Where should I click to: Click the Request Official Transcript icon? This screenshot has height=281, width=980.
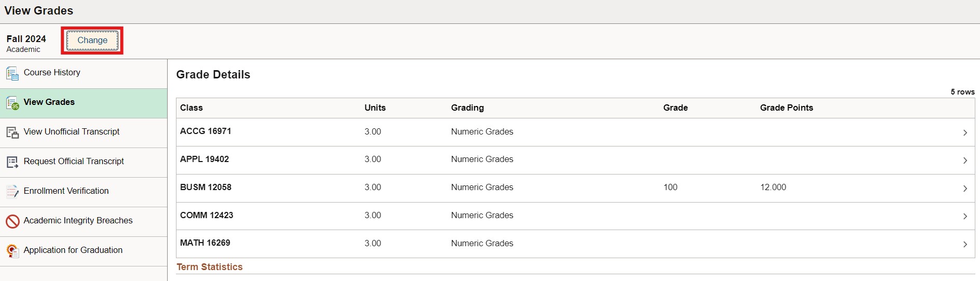coord(12,163)
